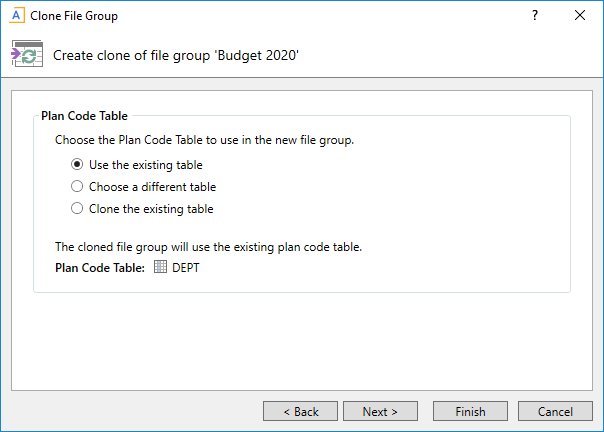
Task: Close the Clone File Group dialog
Action: click(580, 16)
